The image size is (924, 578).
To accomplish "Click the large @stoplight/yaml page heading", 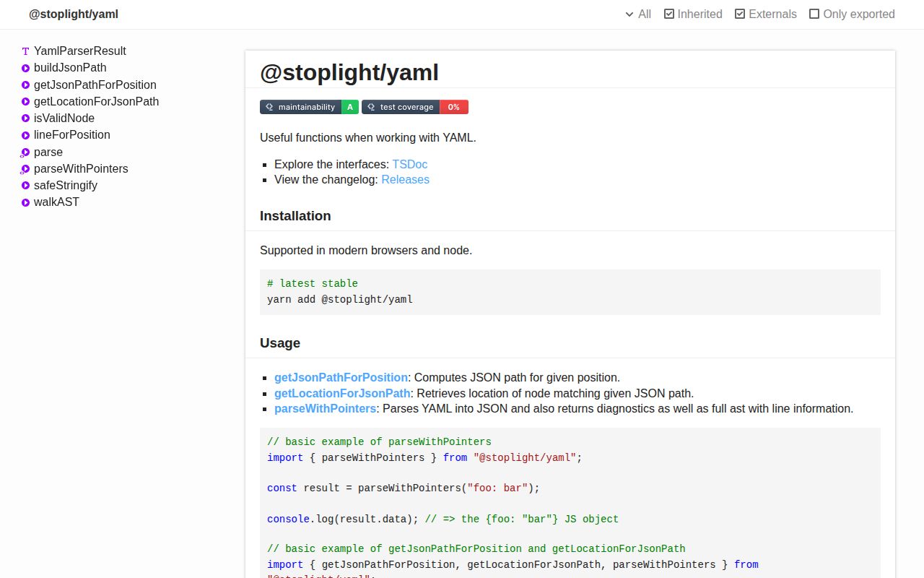I will (349, 73).
